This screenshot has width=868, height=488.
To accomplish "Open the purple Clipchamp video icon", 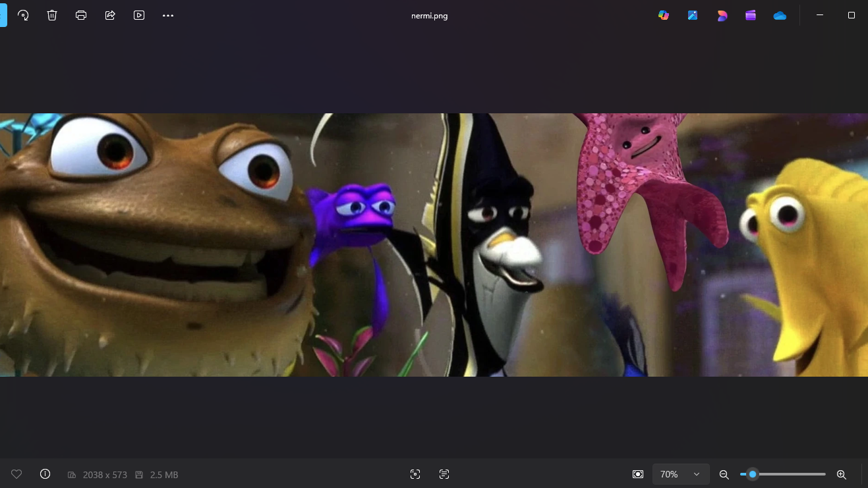I will (751, 15).
